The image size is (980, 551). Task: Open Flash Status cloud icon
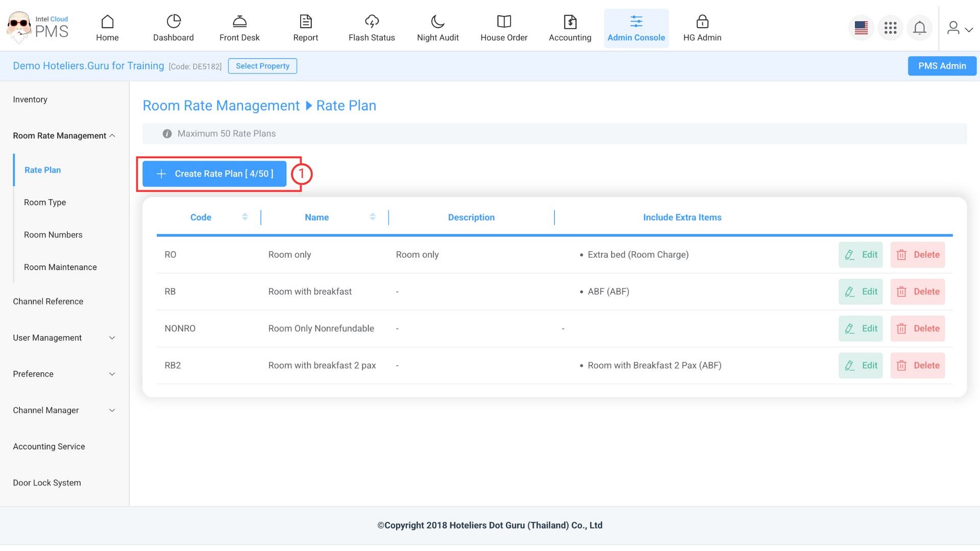point(372,21)
